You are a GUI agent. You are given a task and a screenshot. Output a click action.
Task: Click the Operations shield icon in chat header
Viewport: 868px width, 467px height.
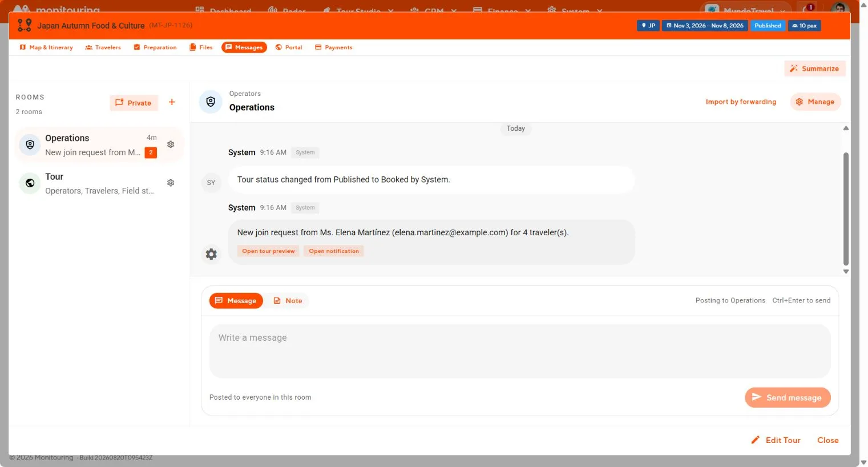(x=211, y=102)
